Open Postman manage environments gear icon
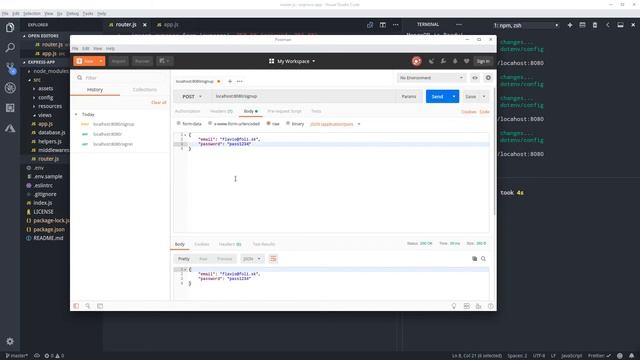Image resolution: width=640 pixels, height=360 pixels. click(488, 78)
